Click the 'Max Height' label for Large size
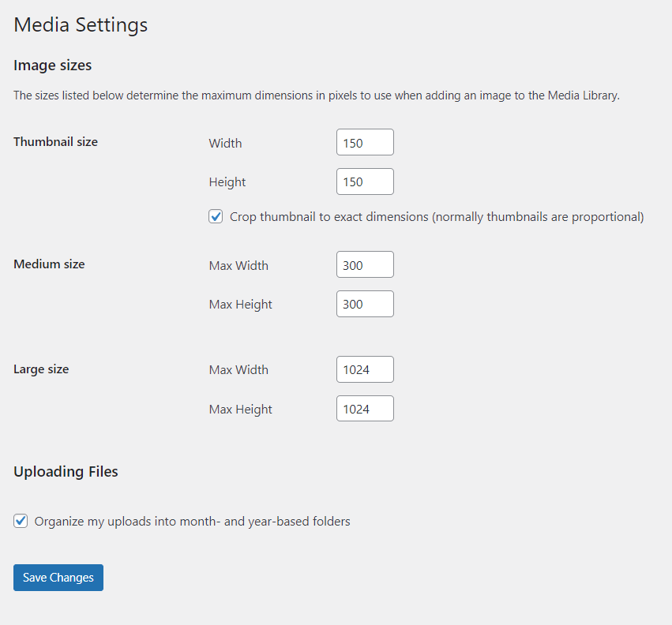The width and height of the screenshot is (672, 625). (x=240, y=410)
